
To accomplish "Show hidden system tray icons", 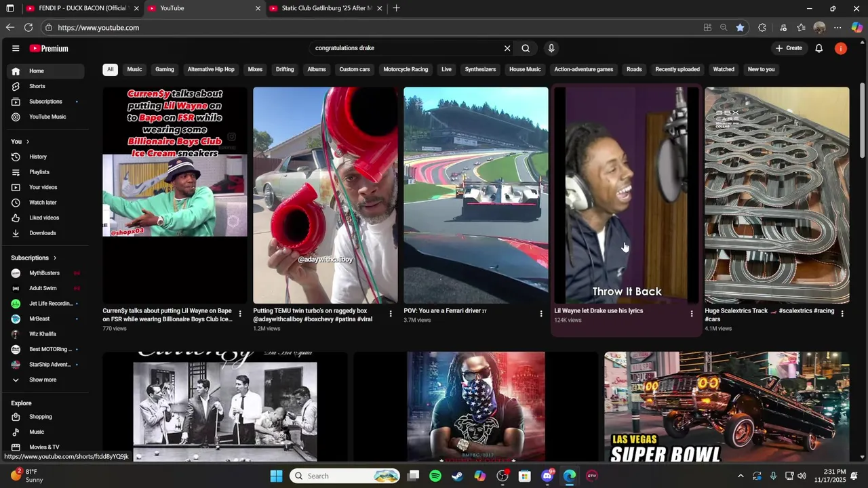I will tap(741, 476).
